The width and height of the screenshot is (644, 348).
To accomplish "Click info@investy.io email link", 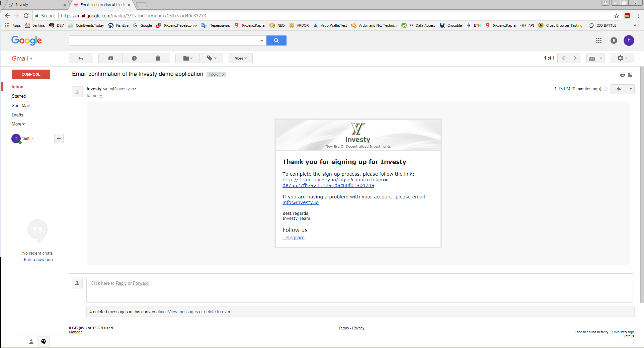I will click(301, 202).
